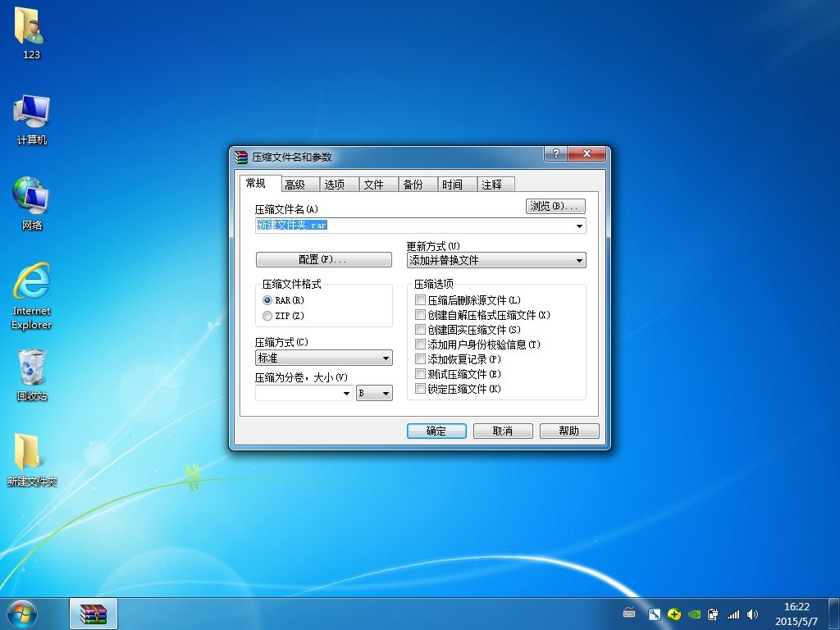Click the 取消 button
The width and height of the screenshot is (840, 630).
click(x=503, y=431)
